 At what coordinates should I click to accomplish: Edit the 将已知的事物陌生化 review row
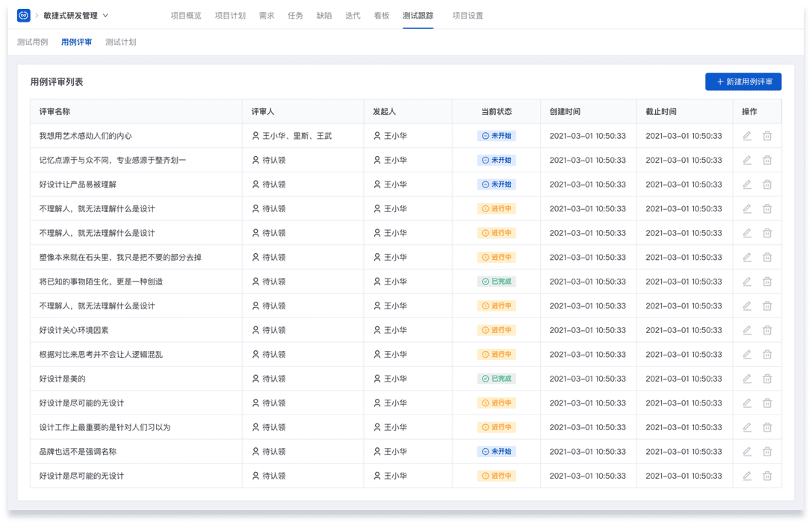point(747,282)
